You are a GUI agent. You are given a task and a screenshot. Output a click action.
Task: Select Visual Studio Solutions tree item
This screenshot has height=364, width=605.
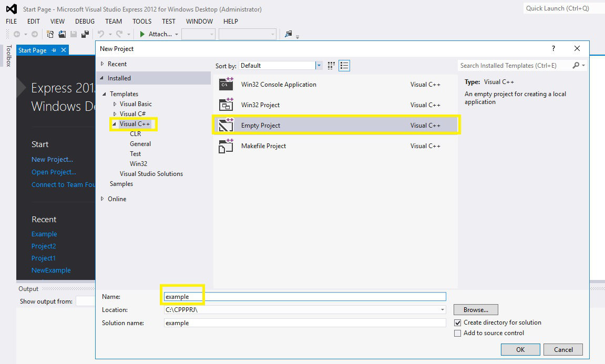point(151,174)
